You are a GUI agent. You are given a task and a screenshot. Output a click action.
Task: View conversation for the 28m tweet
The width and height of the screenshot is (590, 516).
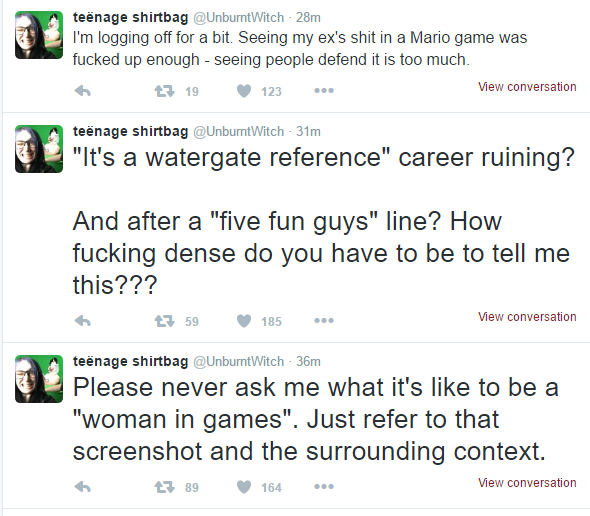coord(527,87)
